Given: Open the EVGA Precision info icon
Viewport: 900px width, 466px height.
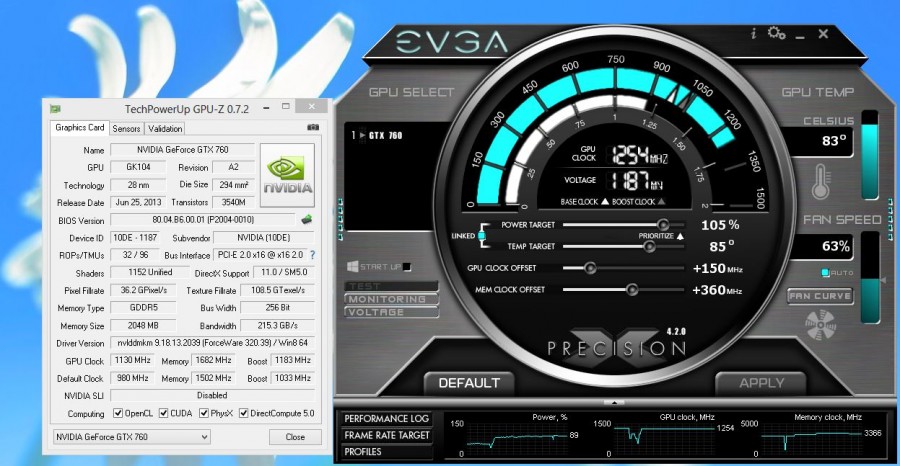Looking at the screenshot, I should click(753, 33).
